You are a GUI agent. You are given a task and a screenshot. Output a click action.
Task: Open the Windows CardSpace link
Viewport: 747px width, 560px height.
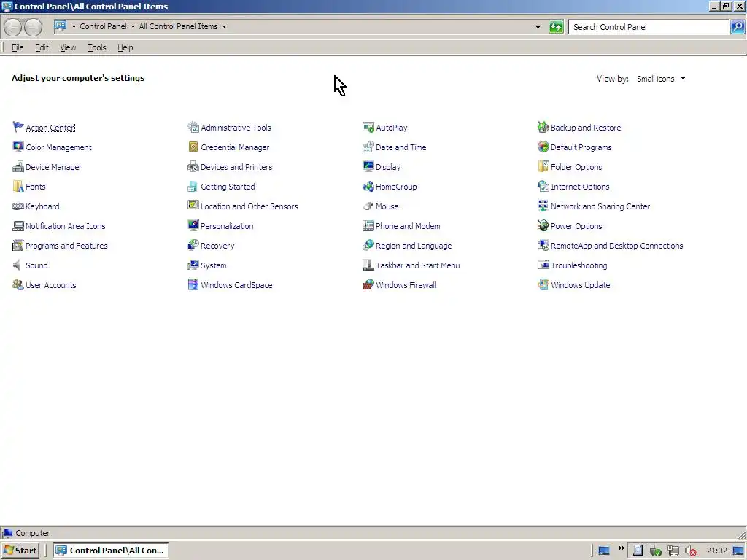[x=236, y=285]
